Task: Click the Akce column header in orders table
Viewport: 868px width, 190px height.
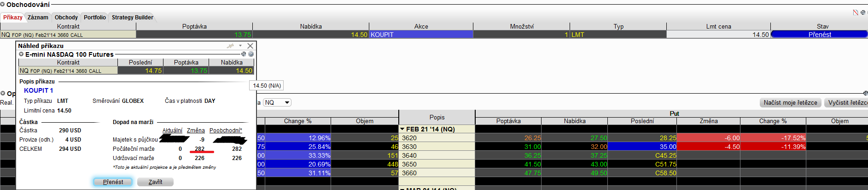Action: 421,26
